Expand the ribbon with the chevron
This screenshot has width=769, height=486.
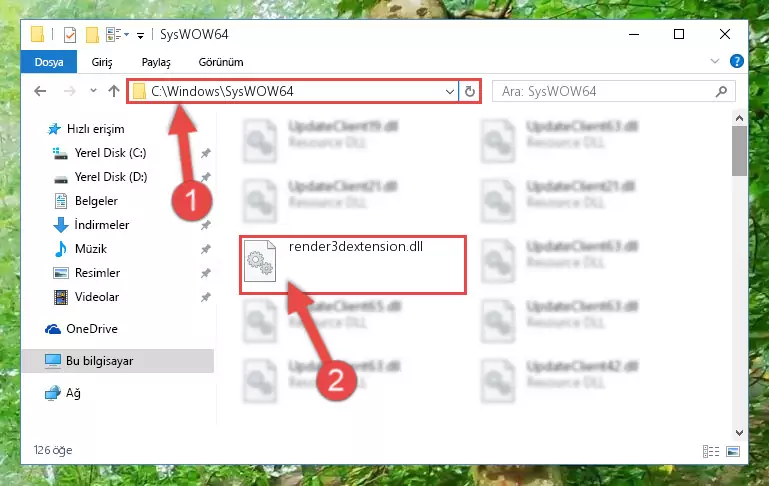point(715,61)
